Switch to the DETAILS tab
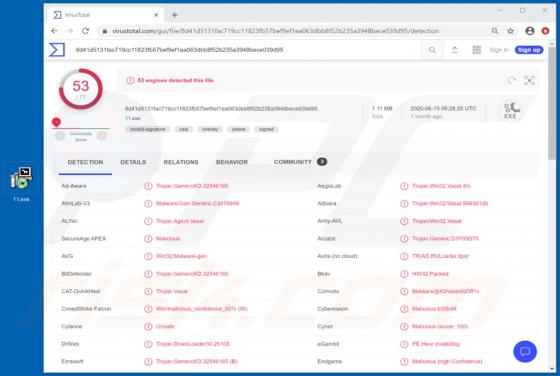The width and height of the screenshot is (560, 376). tap(133, 162)
